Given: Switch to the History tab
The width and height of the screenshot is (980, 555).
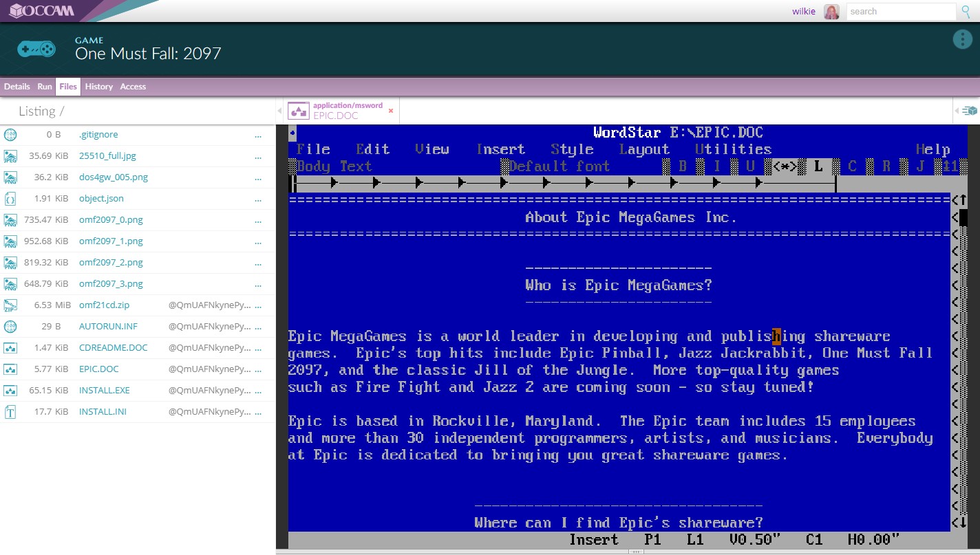Looking at the screenshot, I should [x=99, y=87].
